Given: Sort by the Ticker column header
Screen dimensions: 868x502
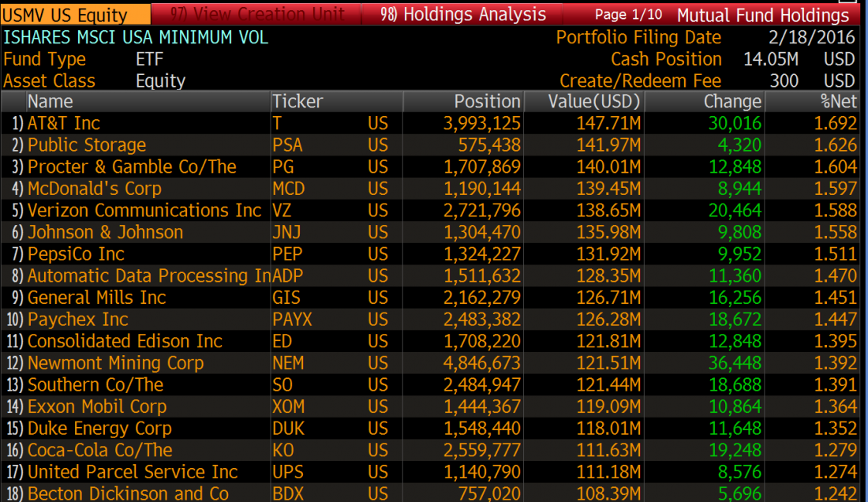Looking at the screenshot, I should point(297,101).
